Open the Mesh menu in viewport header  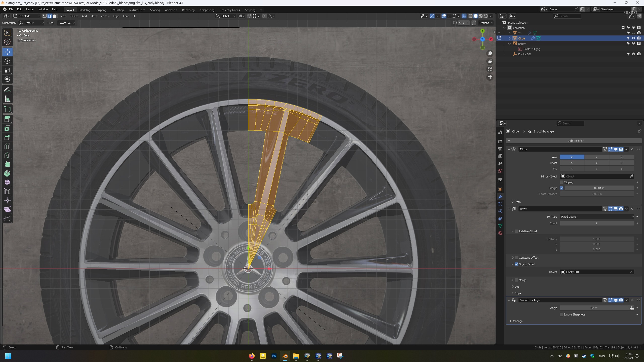coord(94,16)
